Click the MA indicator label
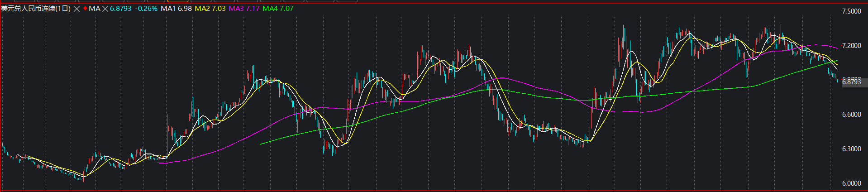This screenshot has width=868, height=192. pos(94,9)
